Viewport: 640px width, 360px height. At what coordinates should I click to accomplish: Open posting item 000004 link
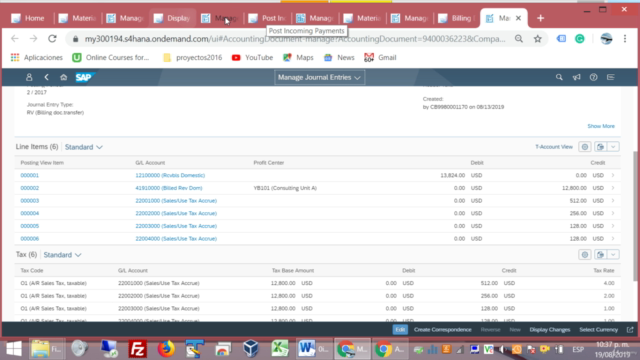30,213
